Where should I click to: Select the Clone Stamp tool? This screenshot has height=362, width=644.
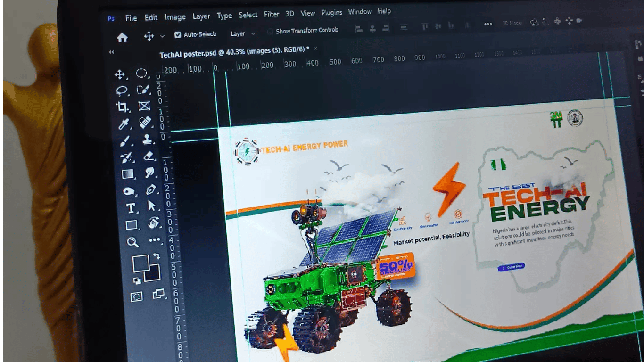click(147, 140)
